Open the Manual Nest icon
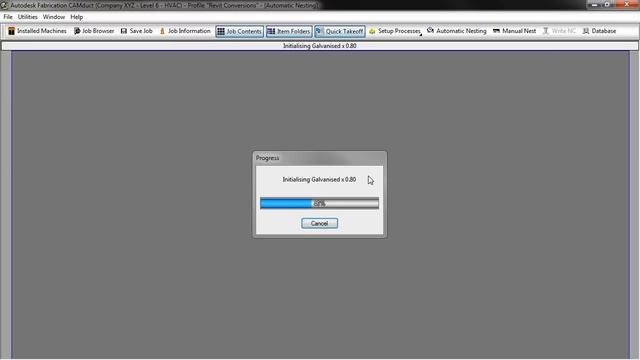 click(x=496, y=31)
